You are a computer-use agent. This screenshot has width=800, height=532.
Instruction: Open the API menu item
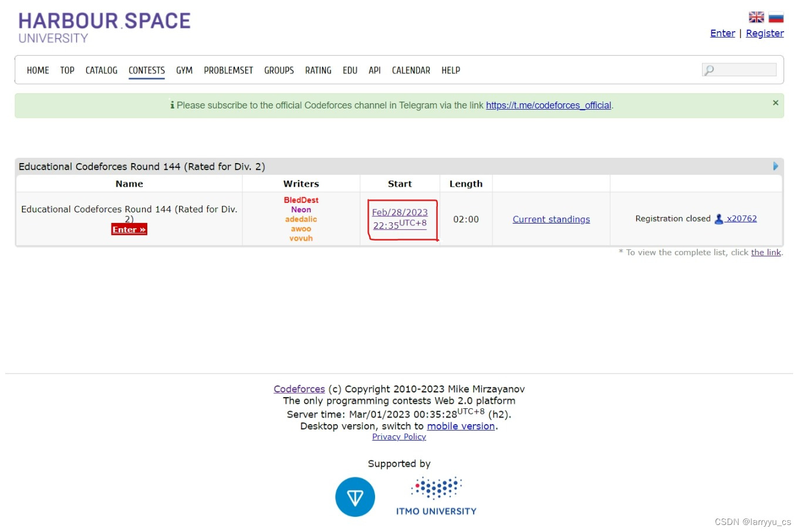pos(374,70)
